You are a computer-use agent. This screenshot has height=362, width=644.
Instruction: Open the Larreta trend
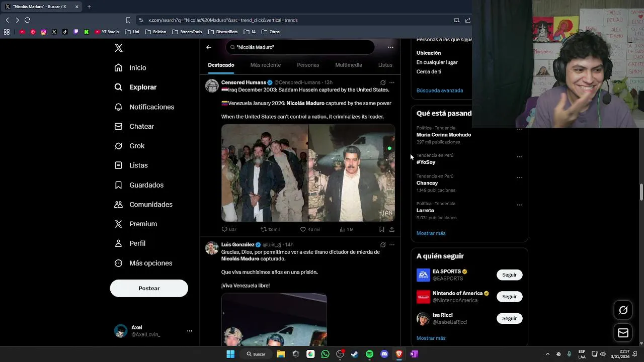tap(425, 211)
